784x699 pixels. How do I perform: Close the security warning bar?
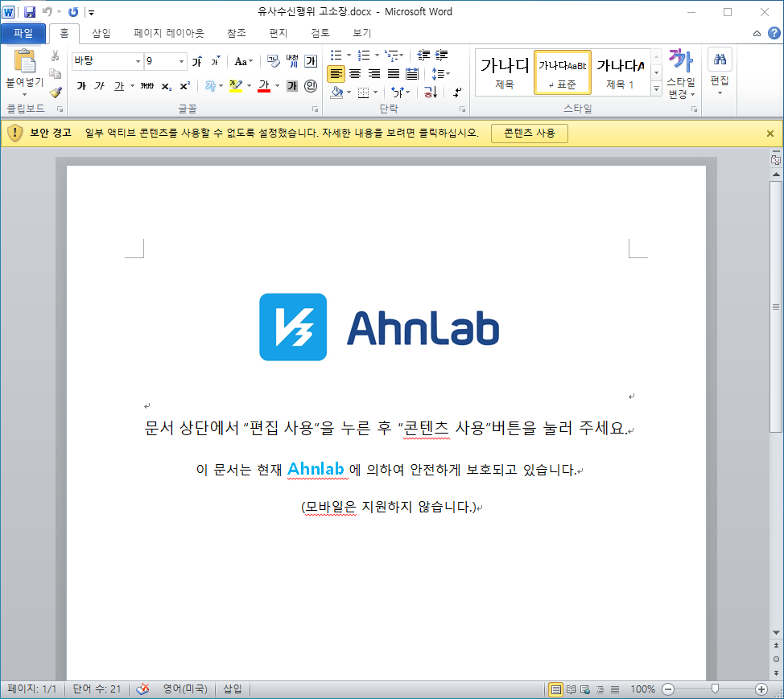pyautogui.click(x=770, y=134)
